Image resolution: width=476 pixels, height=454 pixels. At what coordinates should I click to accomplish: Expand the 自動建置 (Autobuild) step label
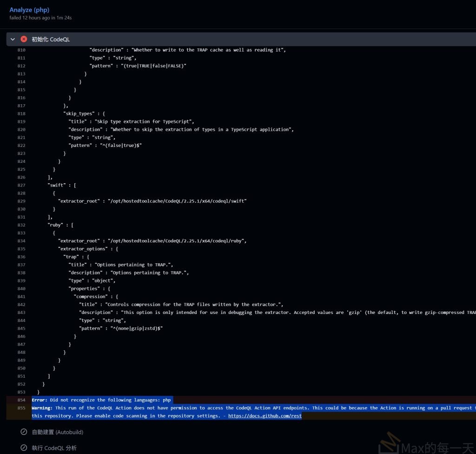[x=57, y=432]
